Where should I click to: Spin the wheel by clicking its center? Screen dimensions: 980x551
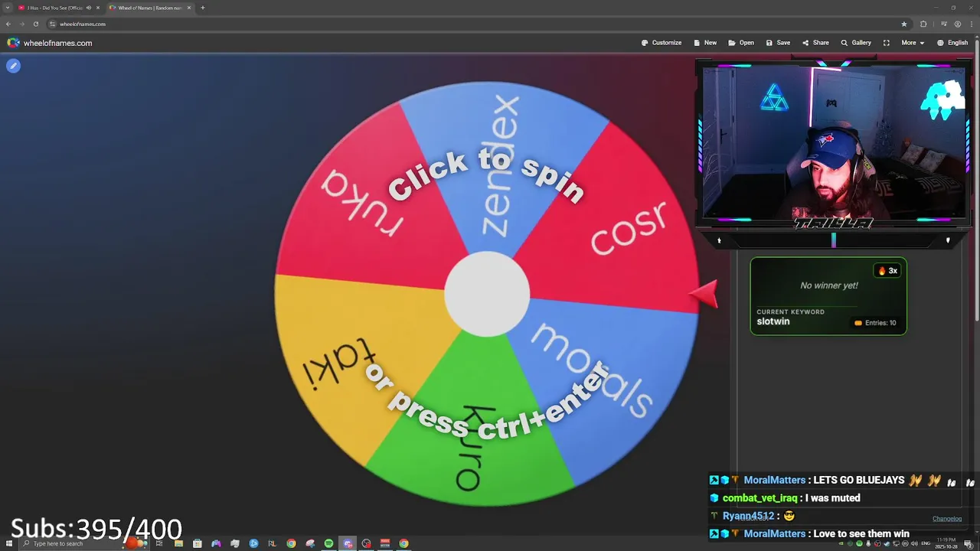pyautogui.click(x=487, y=295)
